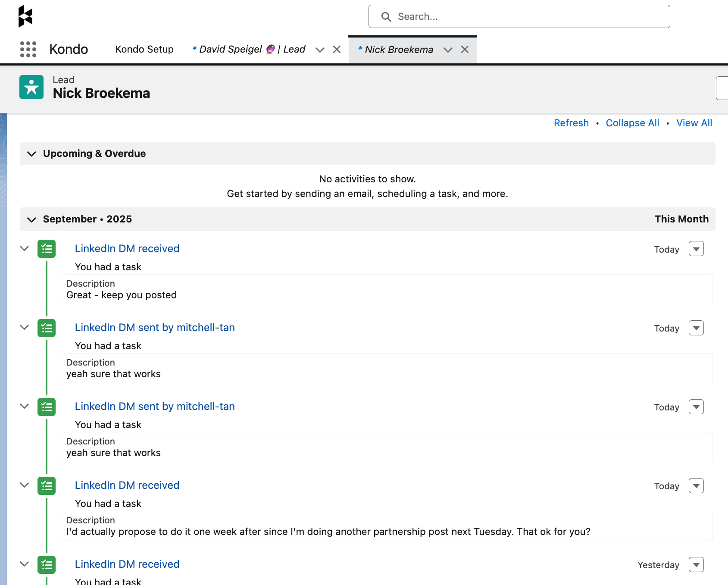
Task: Close the David Speigel Lead tab
Action: 337,50
